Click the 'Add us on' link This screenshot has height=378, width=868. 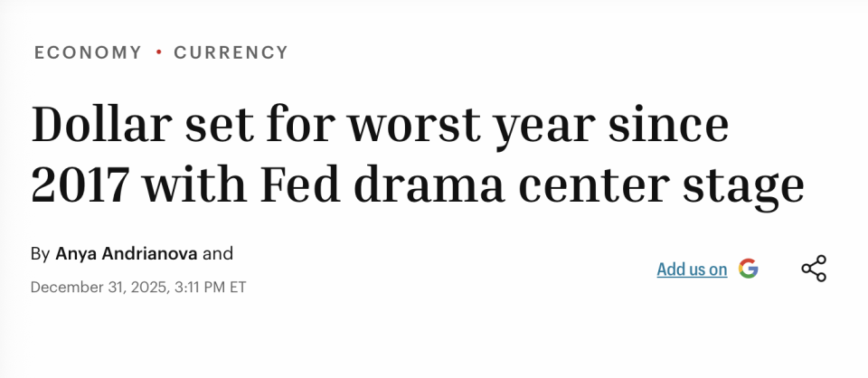tap(692, 269)
